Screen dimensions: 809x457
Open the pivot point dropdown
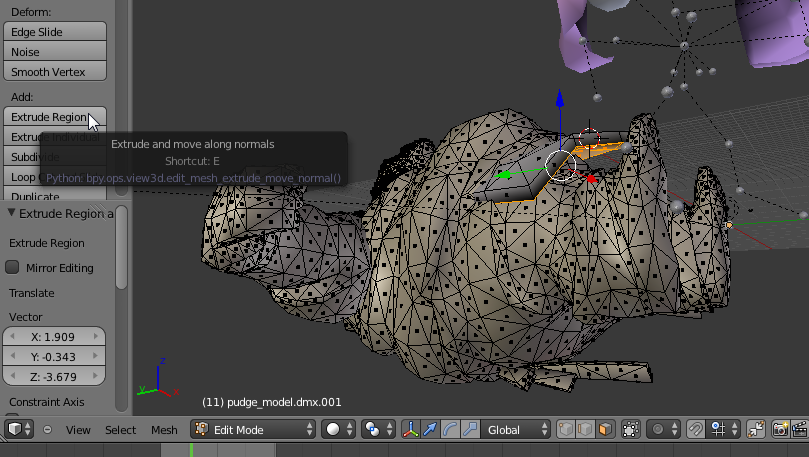point(378,429)
